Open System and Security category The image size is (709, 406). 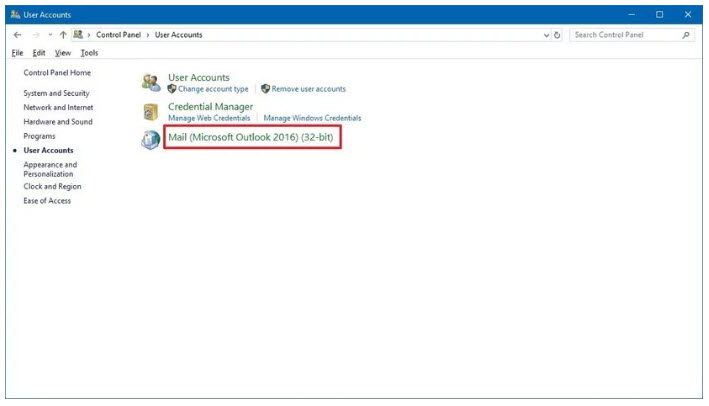(x=57, y=93)
